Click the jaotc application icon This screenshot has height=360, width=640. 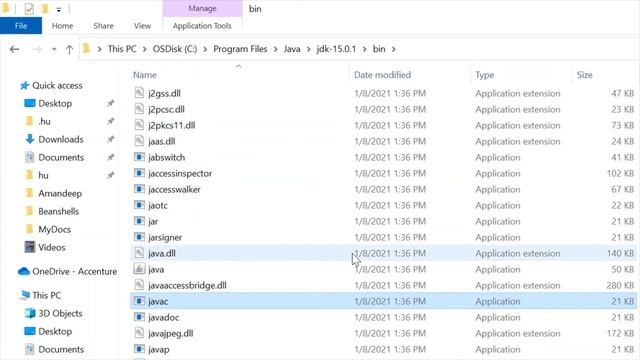tap(139, 205)
